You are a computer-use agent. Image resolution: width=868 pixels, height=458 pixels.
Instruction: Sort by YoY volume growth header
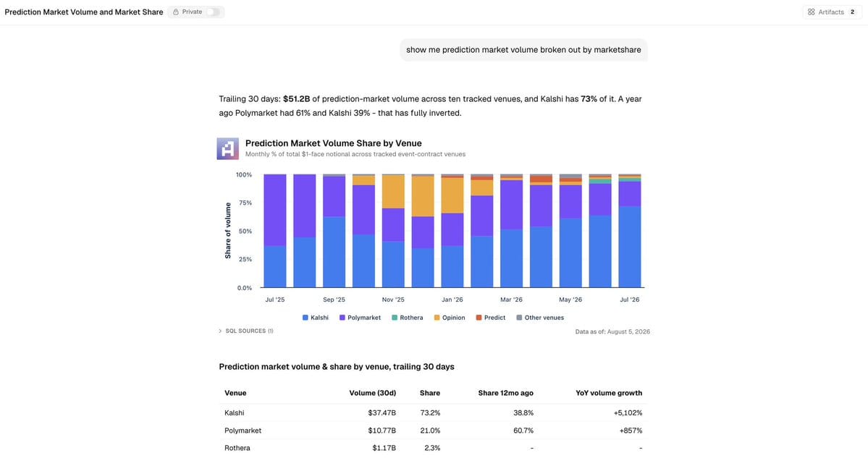pos(609,393)
